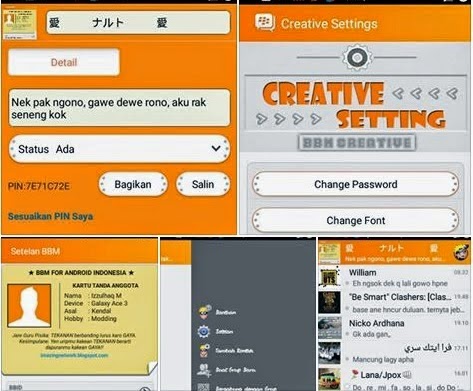The height and width of the screenshot is (391, 473).
Task: Open the Sesuaikan PIN Saya link
Action: coord(50,216)
